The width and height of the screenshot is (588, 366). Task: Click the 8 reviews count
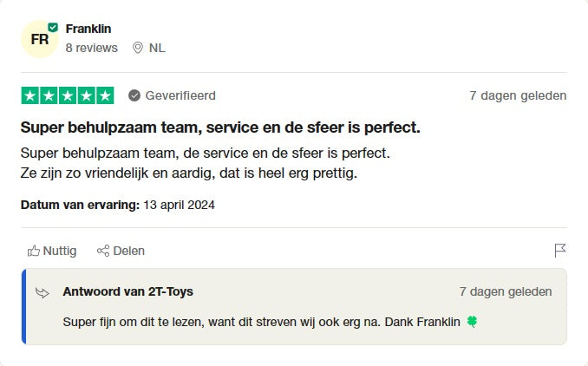click(x=91, y=48)
